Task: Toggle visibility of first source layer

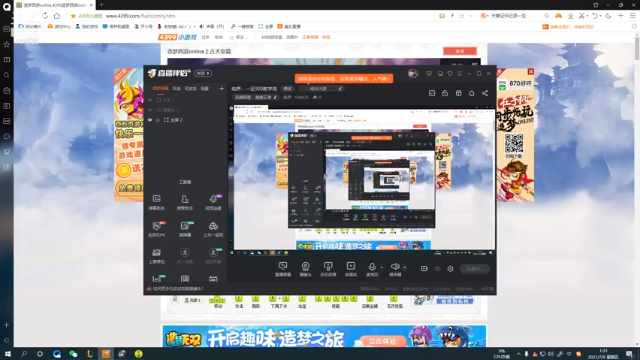Action: coord(150,100)
